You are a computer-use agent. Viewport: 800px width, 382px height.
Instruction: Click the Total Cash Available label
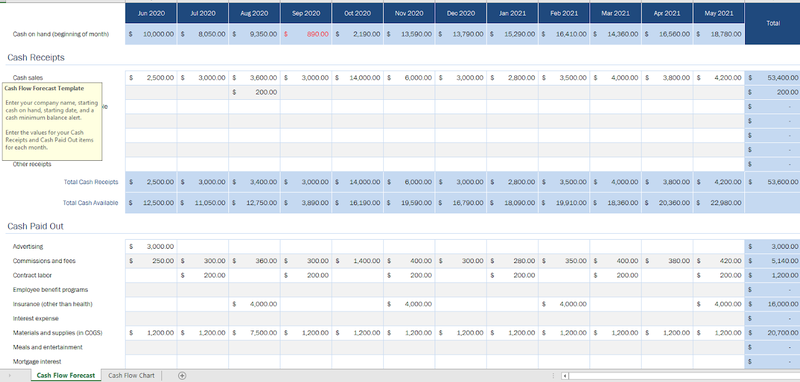(90, 203)
